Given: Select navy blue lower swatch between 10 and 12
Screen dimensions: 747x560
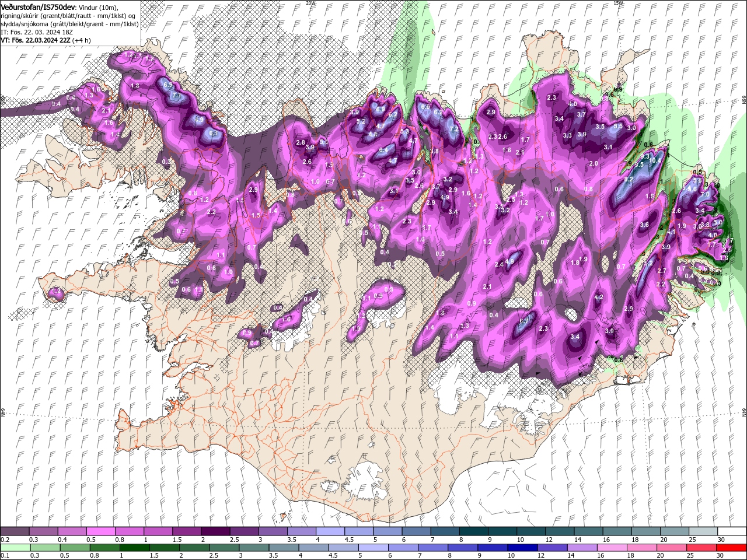Looking at the screenshot, I should click(x=522, y=548).
